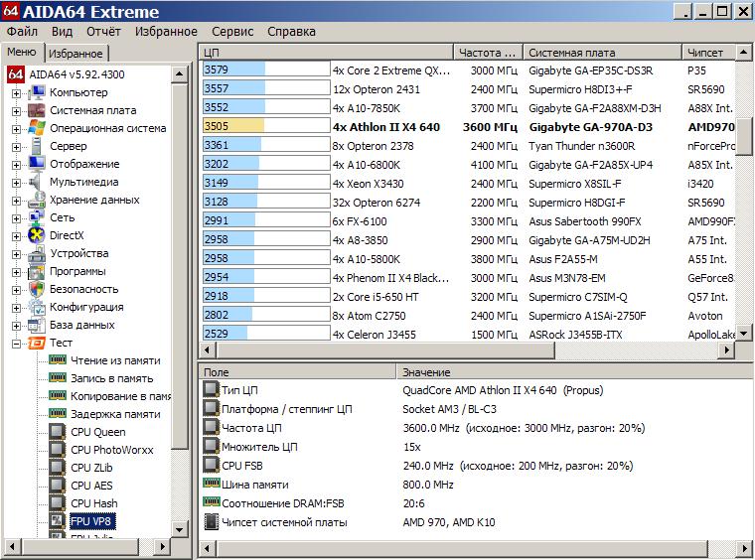
Task: Select the 4x Celeron J3455 result row
Action: [x=469, y=334]
